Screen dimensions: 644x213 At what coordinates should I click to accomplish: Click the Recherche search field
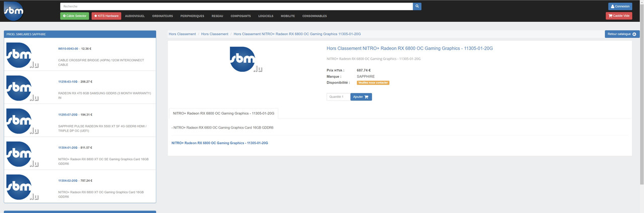pyautogui.click(x=236, y=7)
